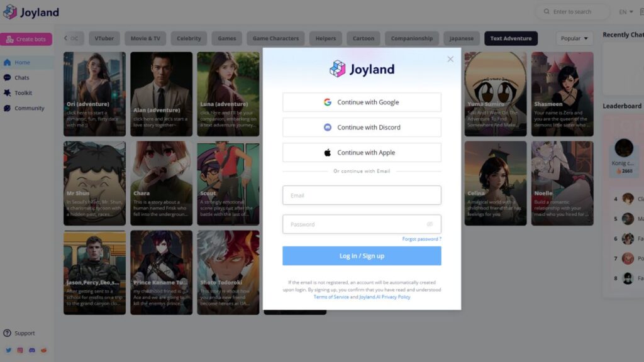Open the Yuma Sumire character card

(x=496, y=94)
